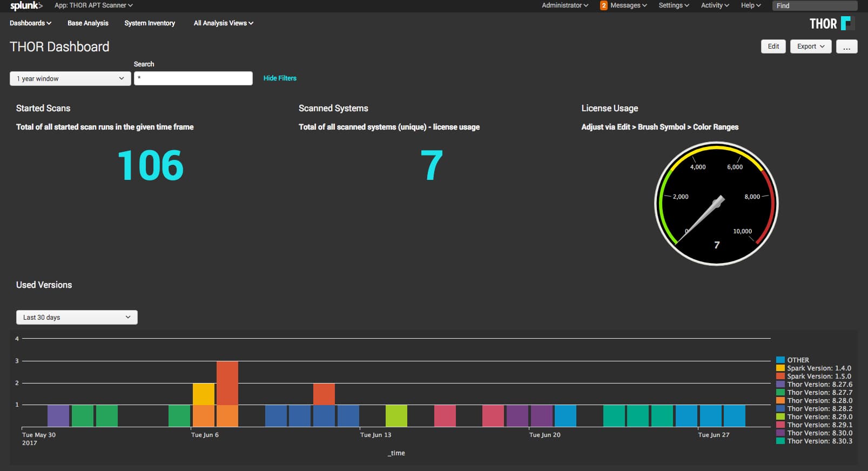The image size is (868, 471).
Task: Open the Export dropdown button
Action: coord(811,46)
